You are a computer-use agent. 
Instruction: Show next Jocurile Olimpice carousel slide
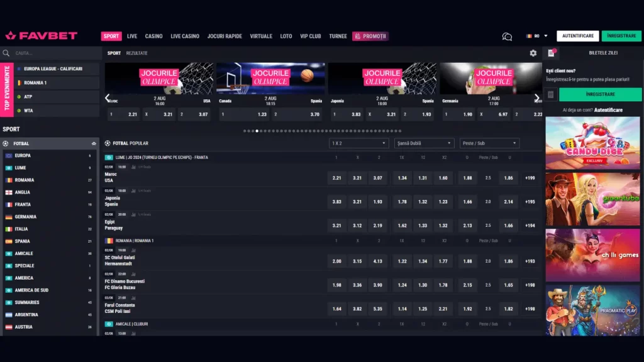click(536, 97)
